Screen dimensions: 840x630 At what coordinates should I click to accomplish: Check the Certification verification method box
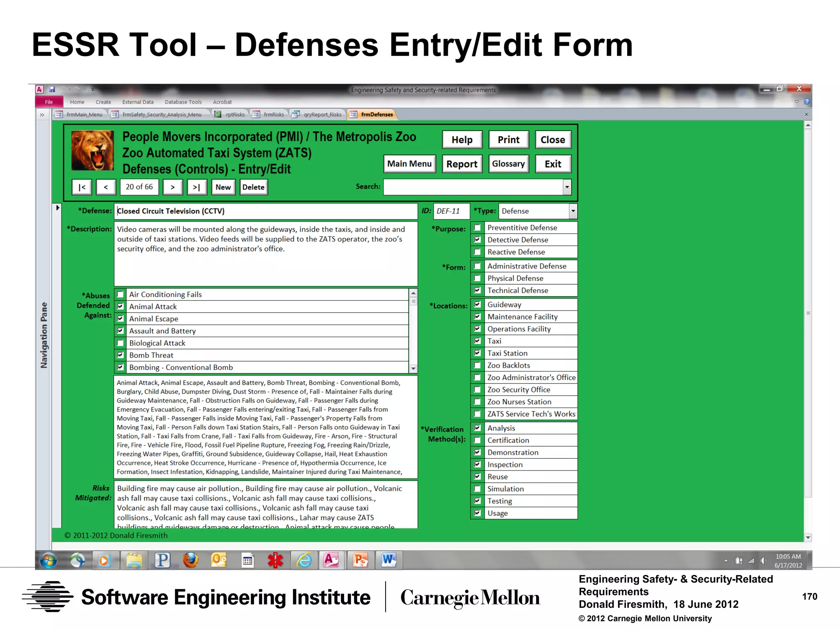477,441
